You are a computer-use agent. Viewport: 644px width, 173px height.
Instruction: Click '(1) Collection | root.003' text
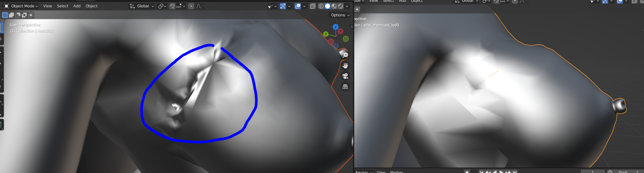(31, 31)
